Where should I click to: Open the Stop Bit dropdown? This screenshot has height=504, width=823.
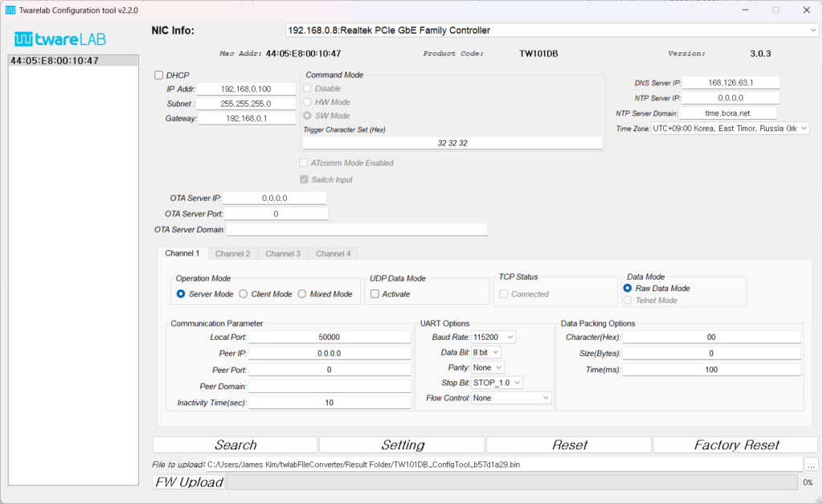click(x=497, y=383)
